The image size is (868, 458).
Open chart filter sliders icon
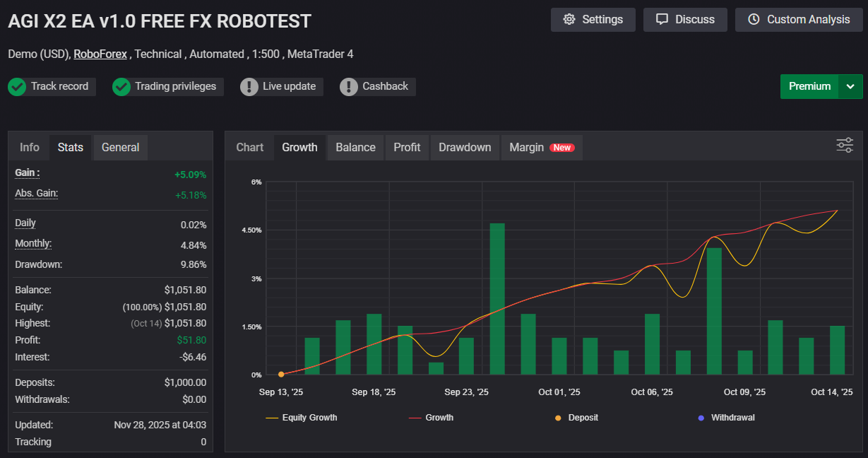[845, 145]
